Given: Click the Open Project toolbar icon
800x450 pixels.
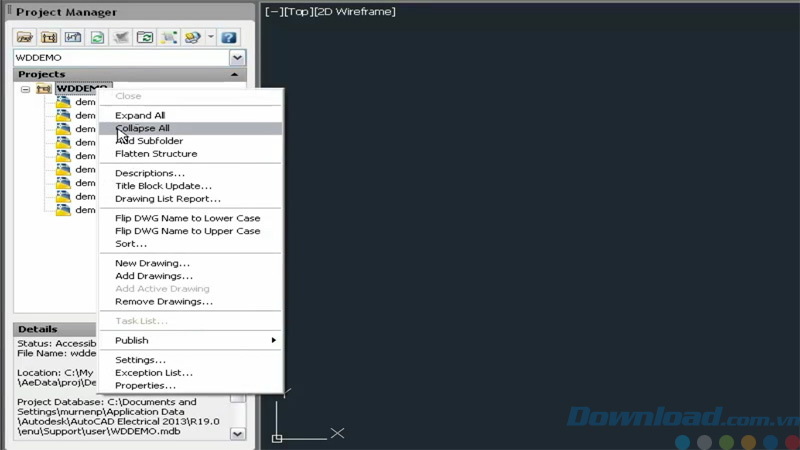Looking at the screenshot, I should (25, 37).
